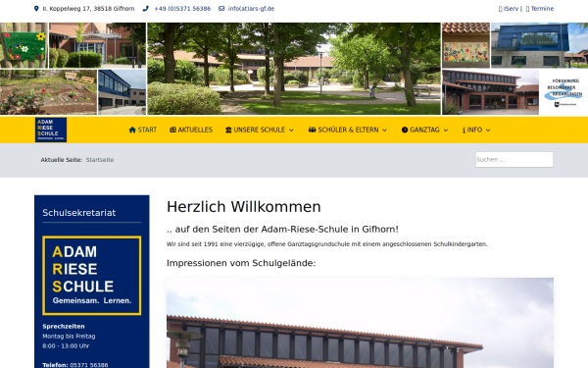The image size is (588, 368).
Task: Click the Schulsekretariat heading
Action: [79, 213]
